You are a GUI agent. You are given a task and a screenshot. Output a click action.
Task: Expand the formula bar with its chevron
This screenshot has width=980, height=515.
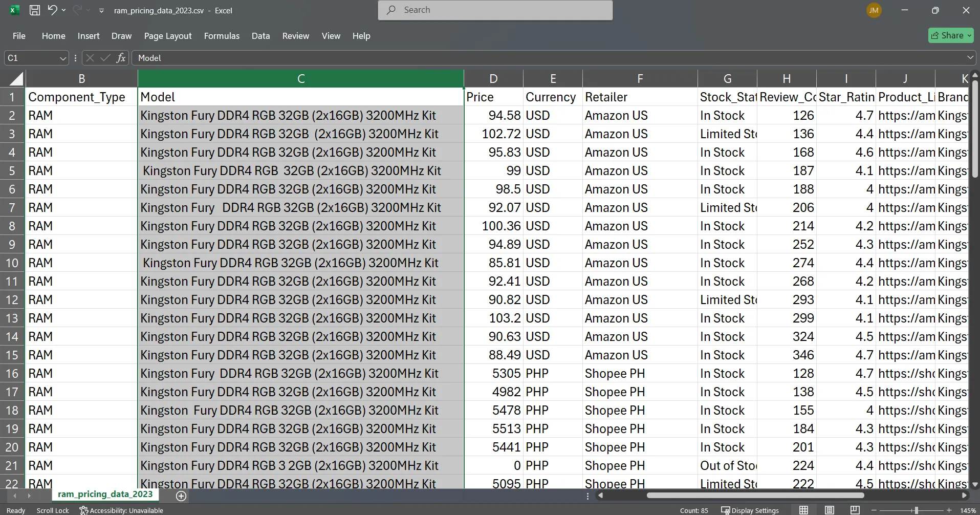click(x=971, y=58)
